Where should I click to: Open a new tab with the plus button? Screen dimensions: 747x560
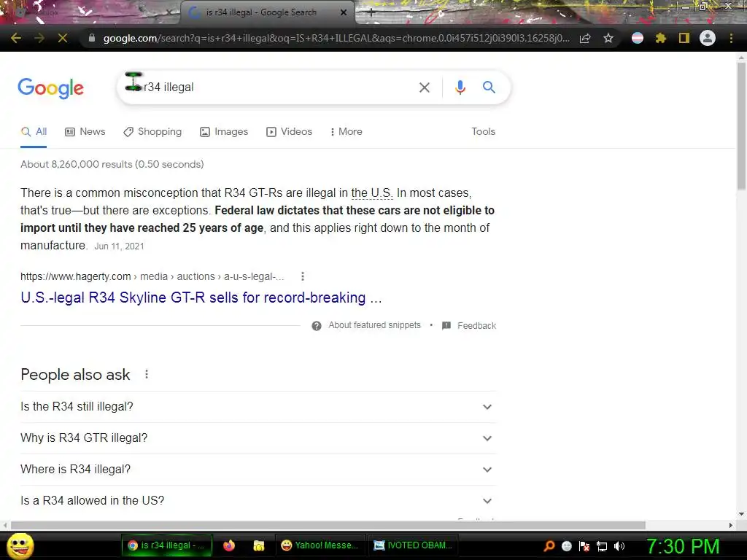point(371,13)
